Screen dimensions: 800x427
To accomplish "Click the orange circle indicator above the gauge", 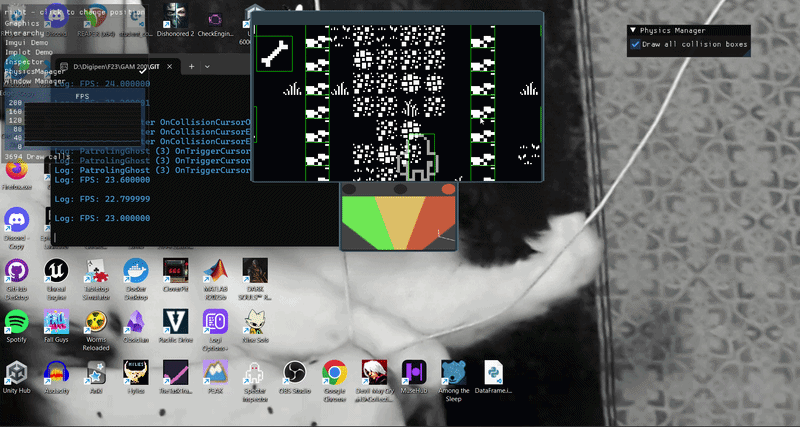I will [448, 189].
